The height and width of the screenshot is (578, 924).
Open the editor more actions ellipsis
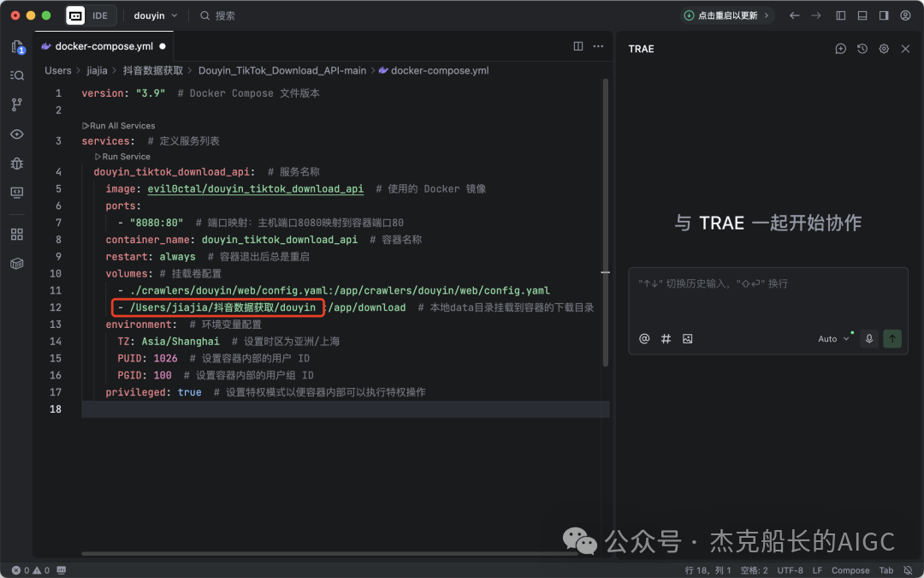click(x=598, y=46)
